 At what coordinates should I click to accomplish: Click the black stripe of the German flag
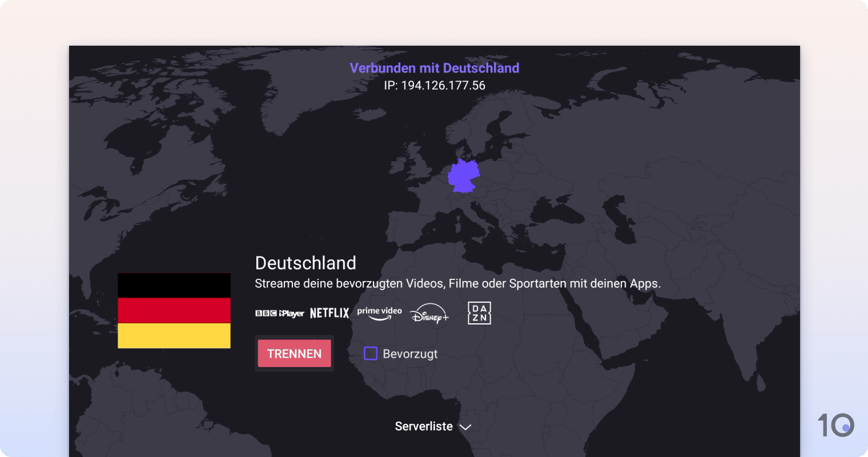174,286
